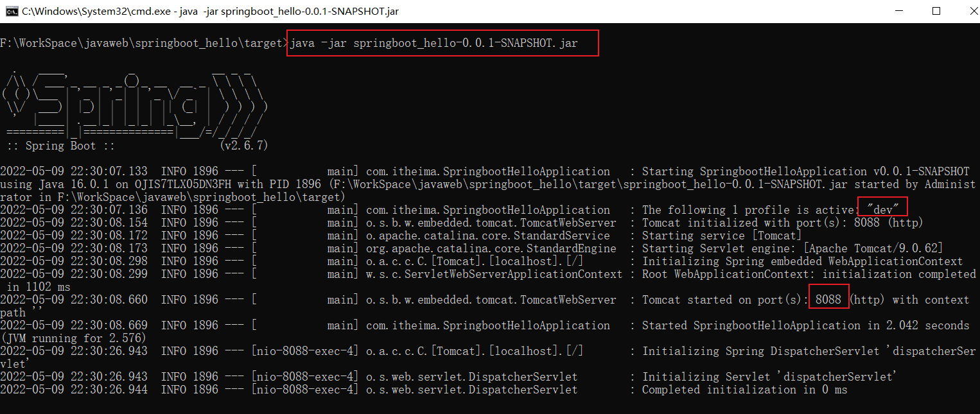This screenshot has width=980, height=414.
Task: Click the ':: Spring Boot ::' label
Action: 60,146
